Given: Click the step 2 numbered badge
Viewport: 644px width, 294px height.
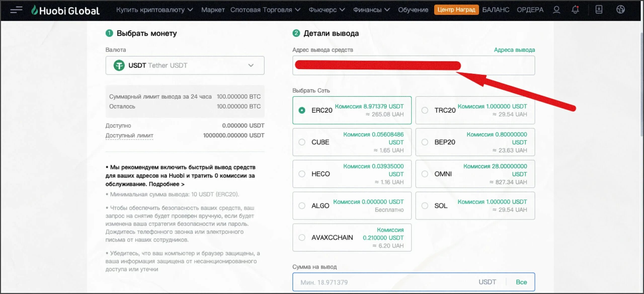Looking at the screenshot, I should [296, 33].
